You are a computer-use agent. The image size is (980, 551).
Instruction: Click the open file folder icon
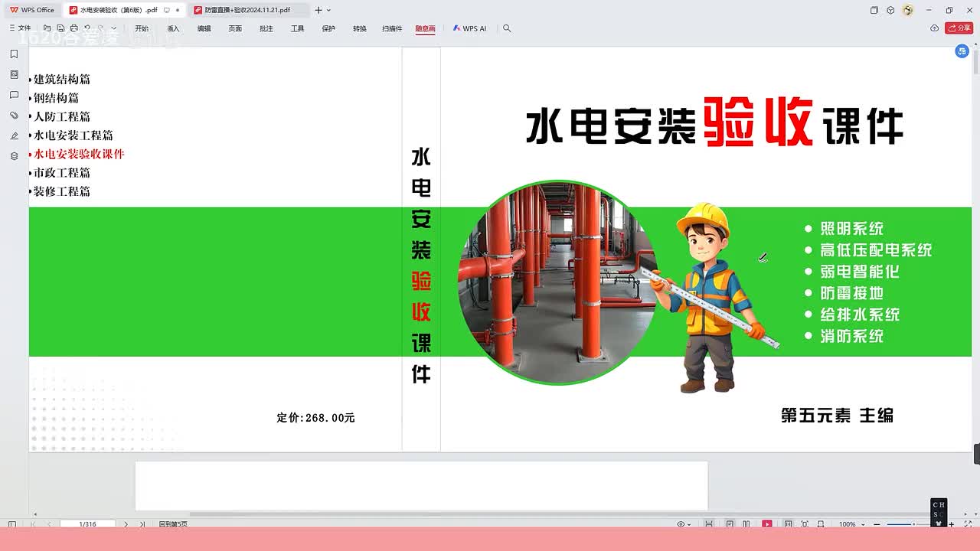pos(47,28)
